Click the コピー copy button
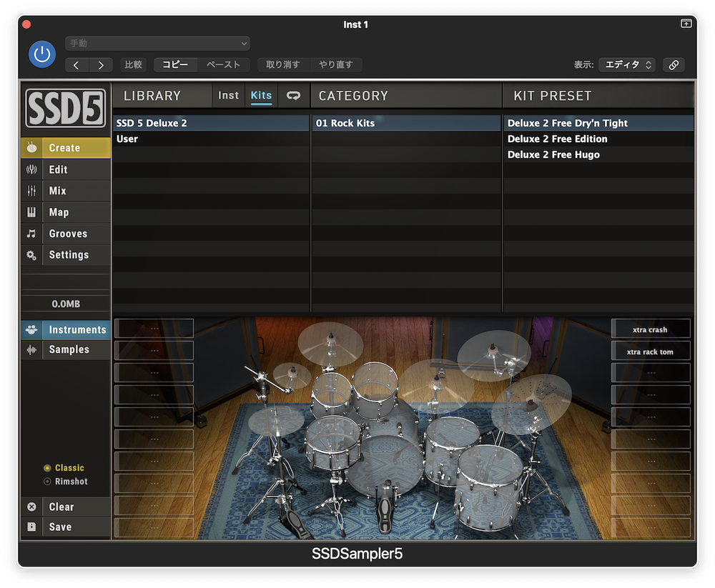 coord(175,65)
